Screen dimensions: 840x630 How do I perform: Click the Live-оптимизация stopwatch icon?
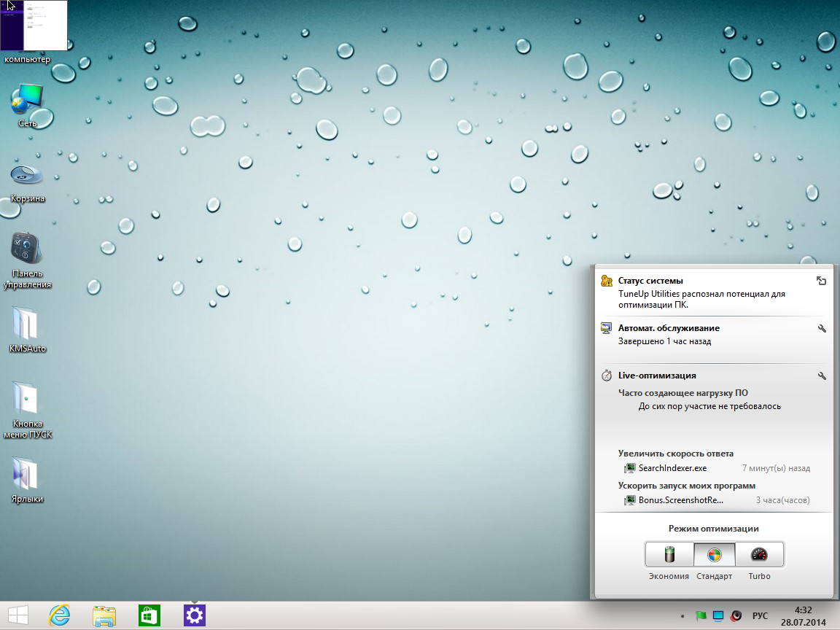(x=606, y=376)
